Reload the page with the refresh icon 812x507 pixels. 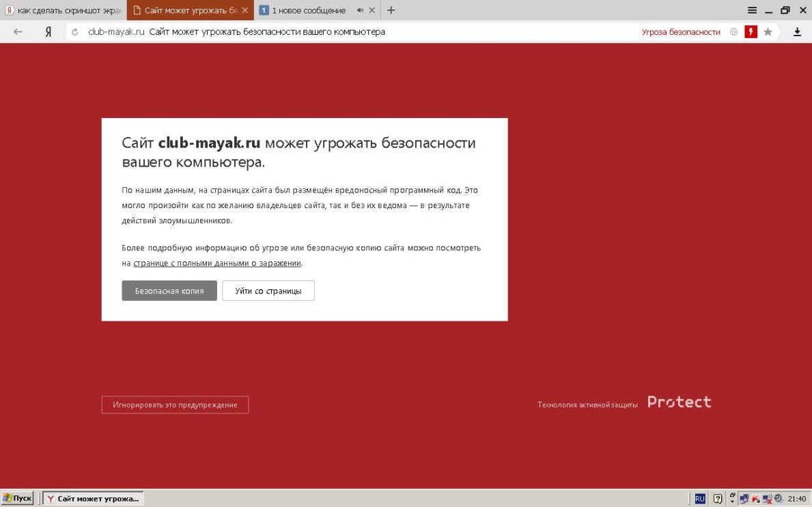tap(75, 31)
